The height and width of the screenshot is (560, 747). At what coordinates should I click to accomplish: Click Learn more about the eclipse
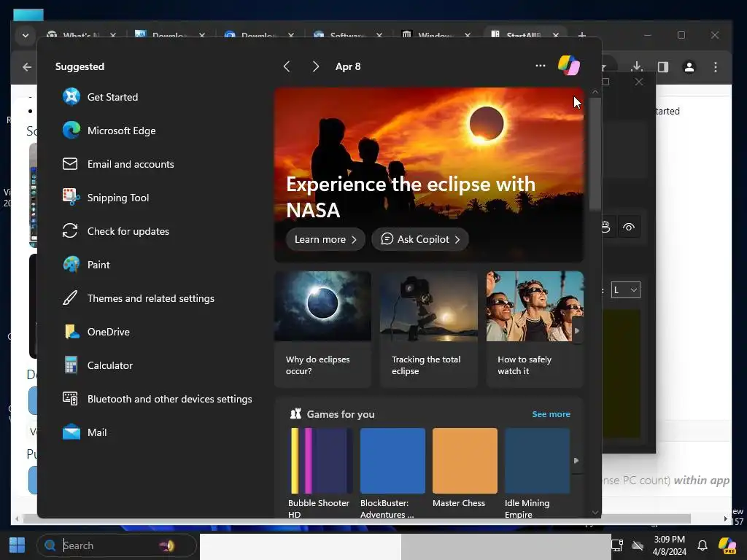click(x=325, y=239)
